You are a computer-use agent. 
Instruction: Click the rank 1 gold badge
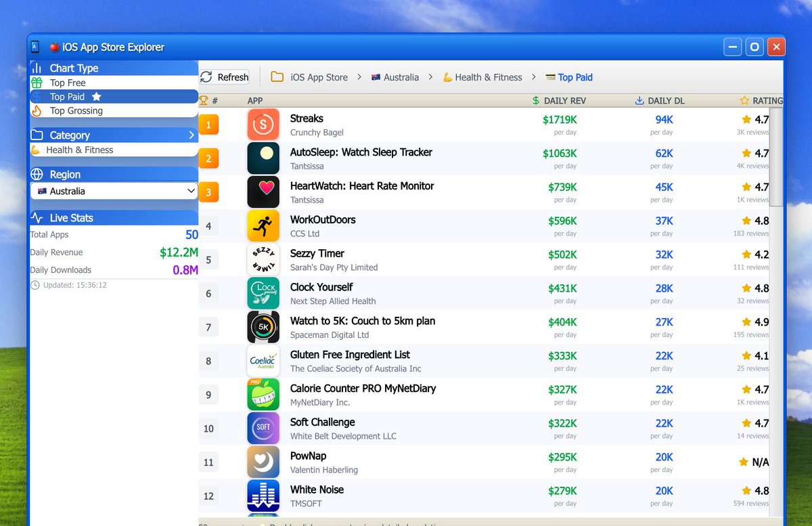208,125
